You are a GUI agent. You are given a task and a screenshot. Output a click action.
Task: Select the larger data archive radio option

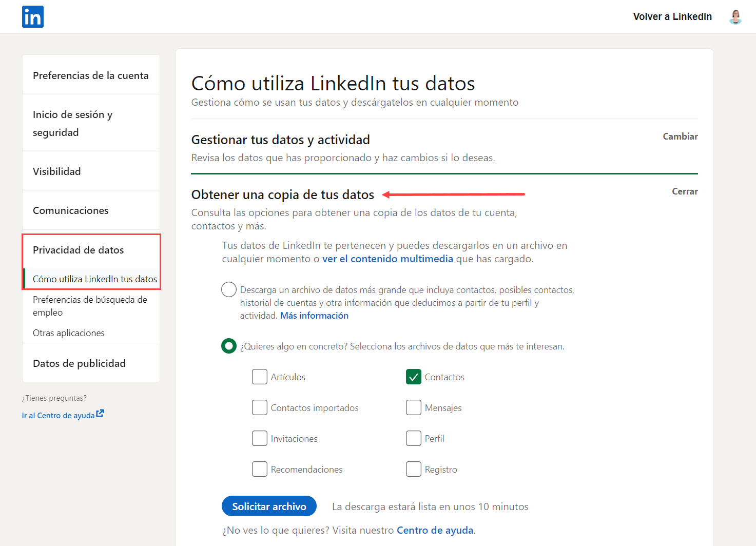tap(229, 289)
